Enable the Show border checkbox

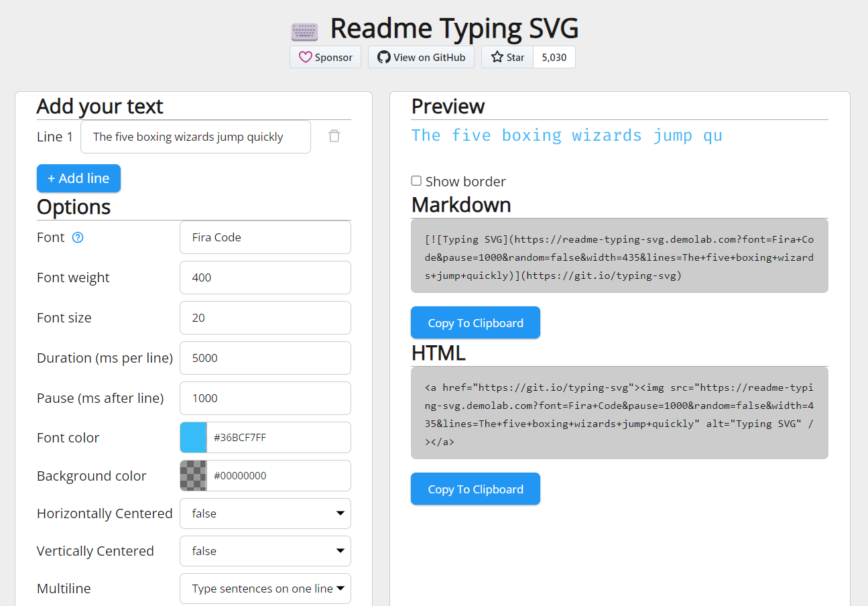click(416, 180)
